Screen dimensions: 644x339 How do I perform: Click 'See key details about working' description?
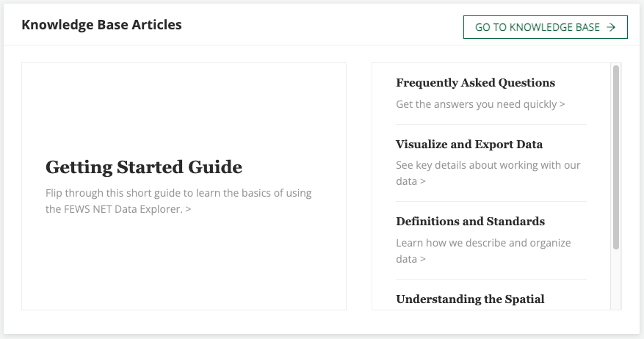(488, 165)
